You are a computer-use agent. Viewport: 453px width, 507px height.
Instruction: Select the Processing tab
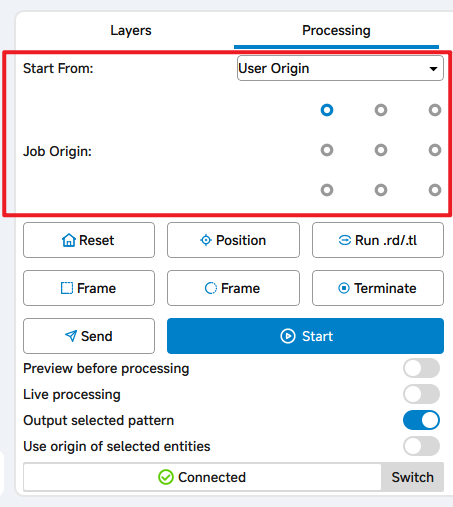point(336,30)
